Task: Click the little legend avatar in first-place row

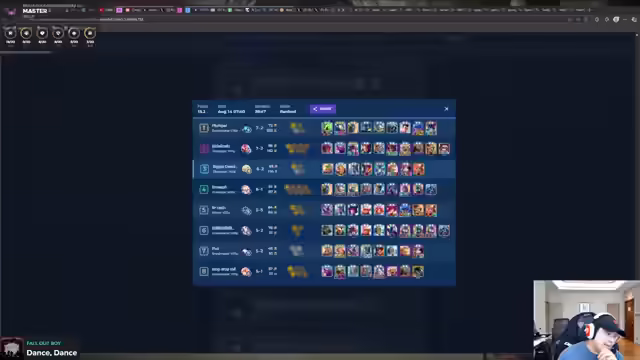Action: 247,129
